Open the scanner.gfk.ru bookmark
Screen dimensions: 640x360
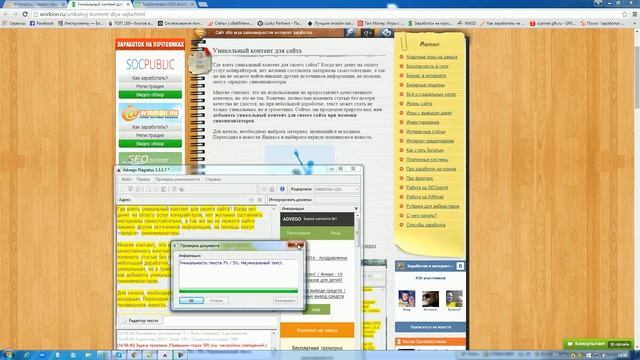point(553,23)
